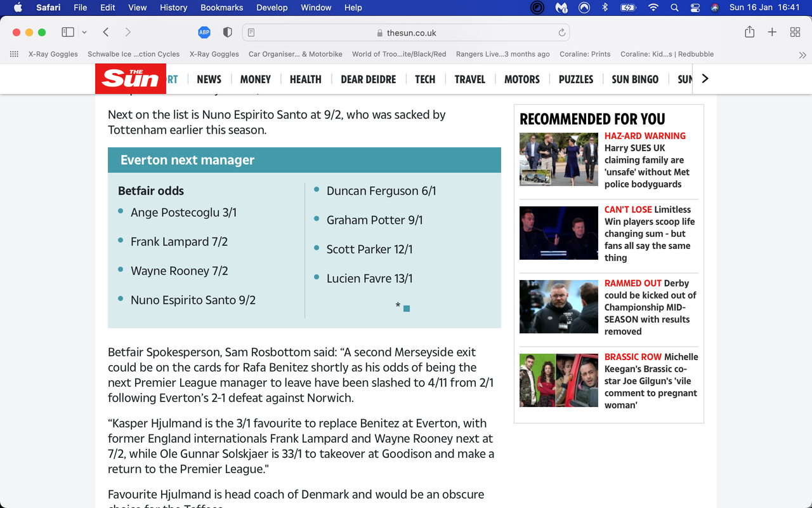This screenshot has height=508, width=812.
Task: Open a new tab with plus icon
Action: tap(772, 32)
